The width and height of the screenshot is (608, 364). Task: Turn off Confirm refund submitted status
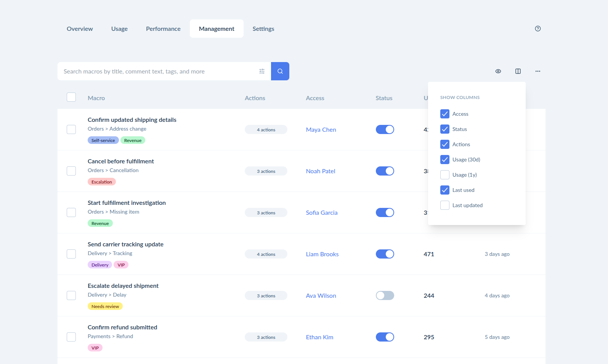(x=385, y=337)
